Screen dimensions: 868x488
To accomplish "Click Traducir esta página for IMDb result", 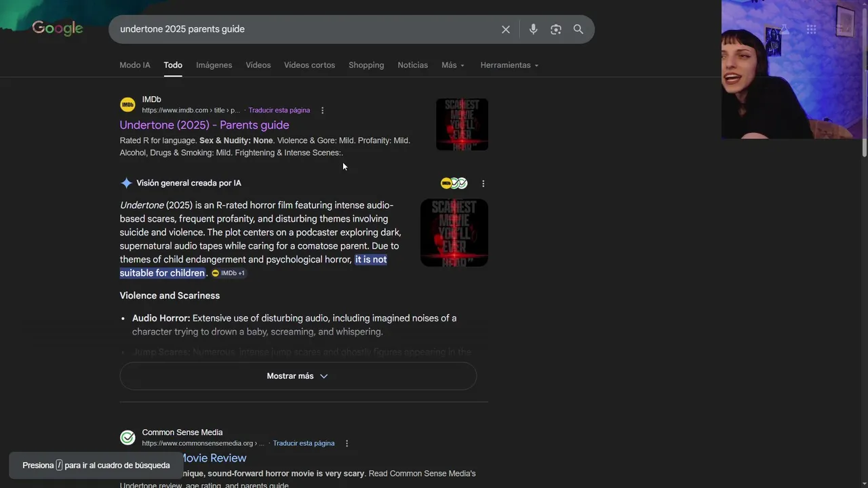I will [279, 110].
